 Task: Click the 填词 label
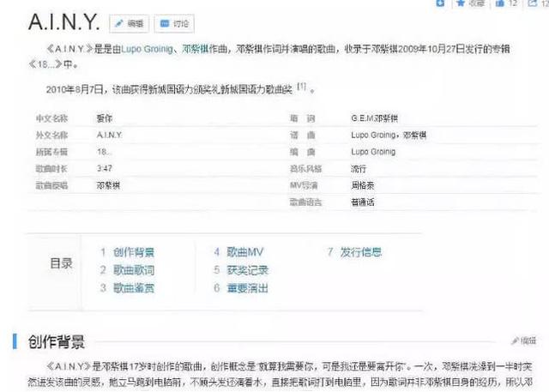(303, 118)
